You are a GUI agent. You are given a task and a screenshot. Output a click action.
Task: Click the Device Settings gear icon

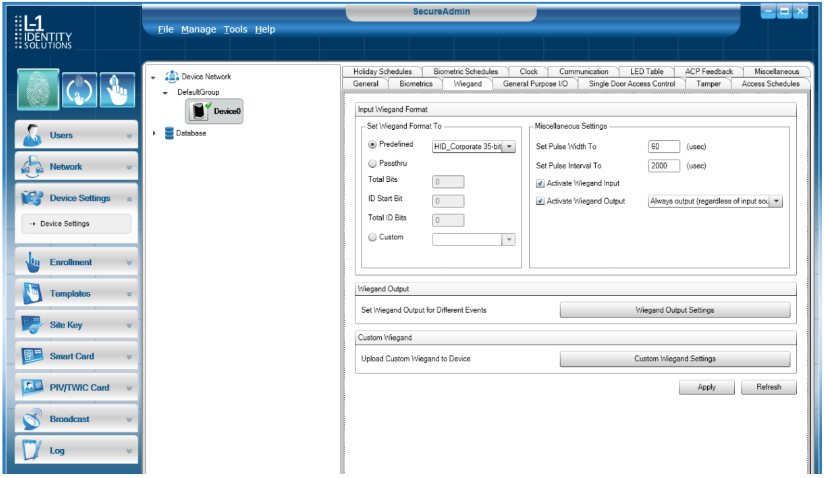[32, 199]
